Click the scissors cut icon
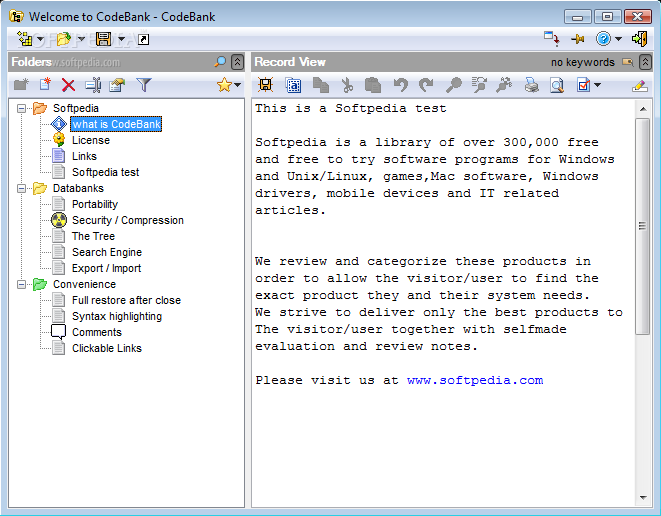Screen dimensions: 661x516 point(347,85)
